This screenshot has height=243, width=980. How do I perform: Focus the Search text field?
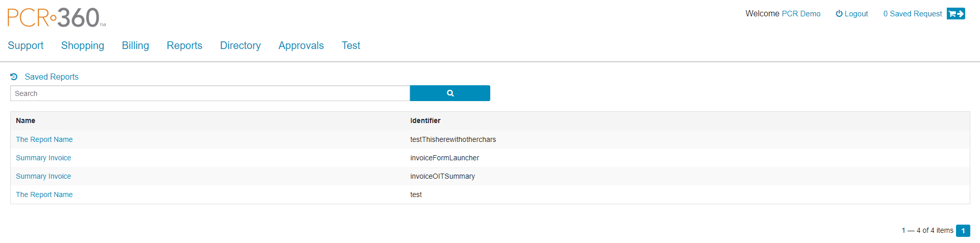tap(209, 93)
